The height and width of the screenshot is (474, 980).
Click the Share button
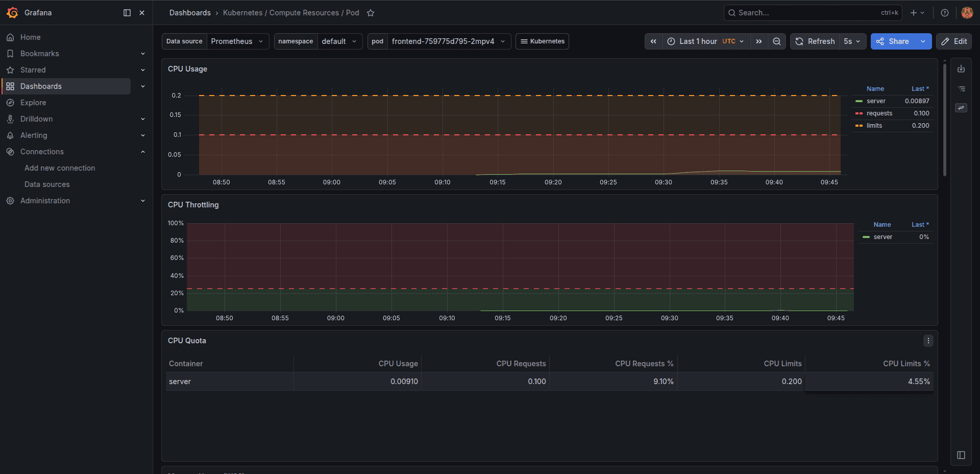pyautogui.click(x=893, y=41)
